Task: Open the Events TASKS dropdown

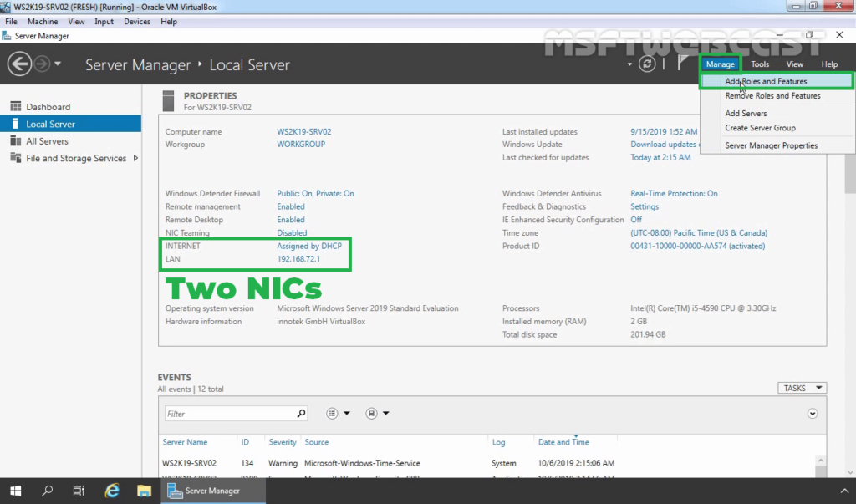Action: [x=802, y=388]
